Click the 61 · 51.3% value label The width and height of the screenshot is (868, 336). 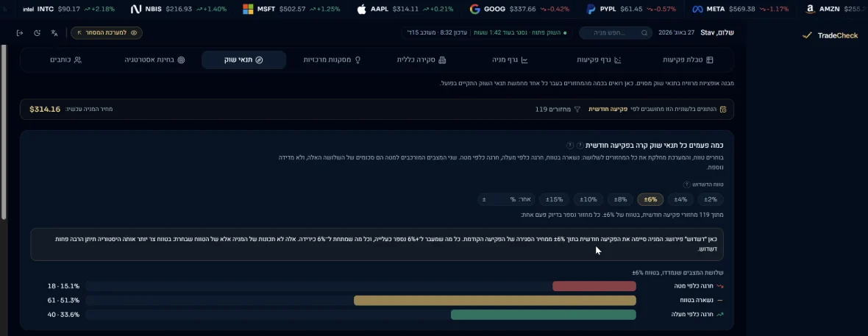tap(64, 301)
